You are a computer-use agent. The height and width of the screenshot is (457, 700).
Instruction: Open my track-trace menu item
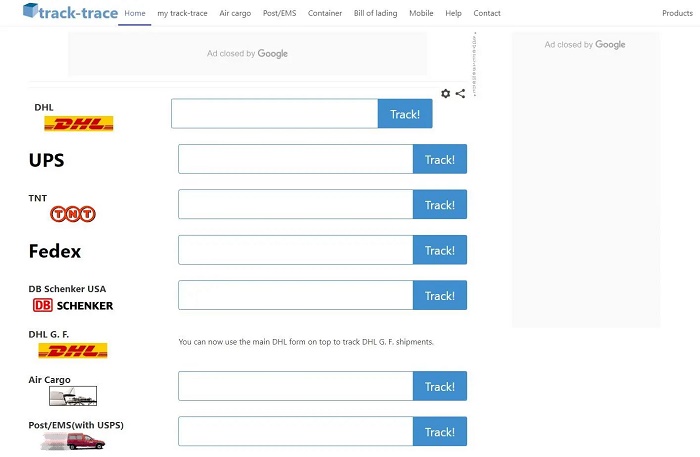point(182,13)
